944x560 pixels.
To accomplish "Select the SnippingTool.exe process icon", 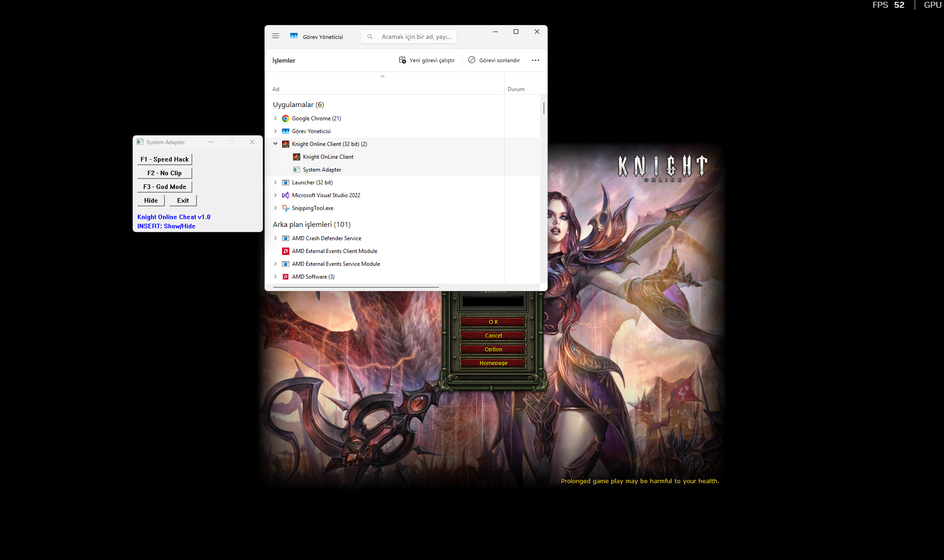I will coord(286,208).
